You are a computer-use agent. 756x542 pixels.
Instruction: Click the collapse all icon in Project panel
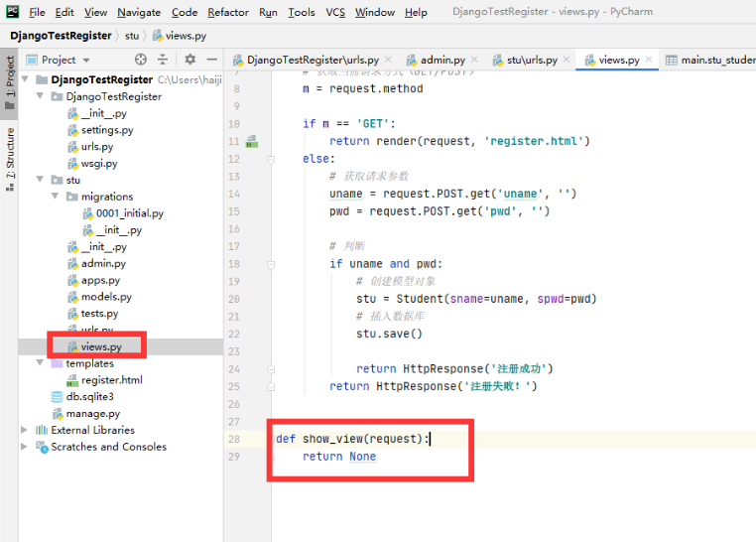click(163, 60)
